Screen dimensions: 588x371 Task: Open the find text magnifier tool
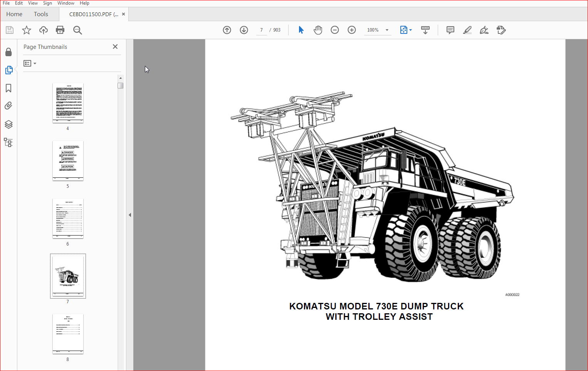(77, 30)
